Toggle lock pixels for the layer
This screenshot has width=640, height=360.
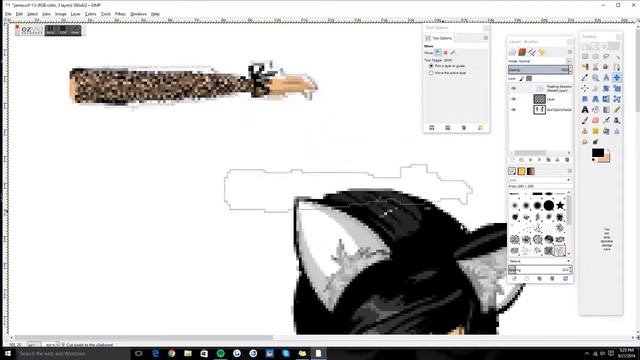point(521,78)
